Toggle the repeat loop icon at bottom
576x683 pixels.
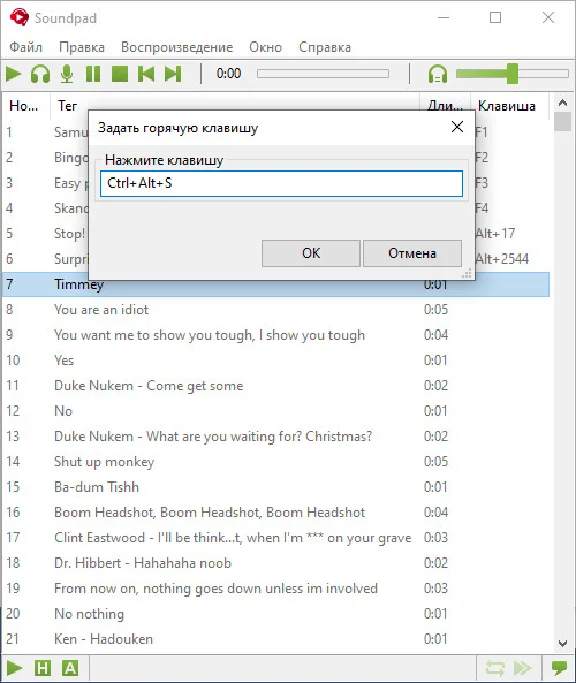(495, 668)
